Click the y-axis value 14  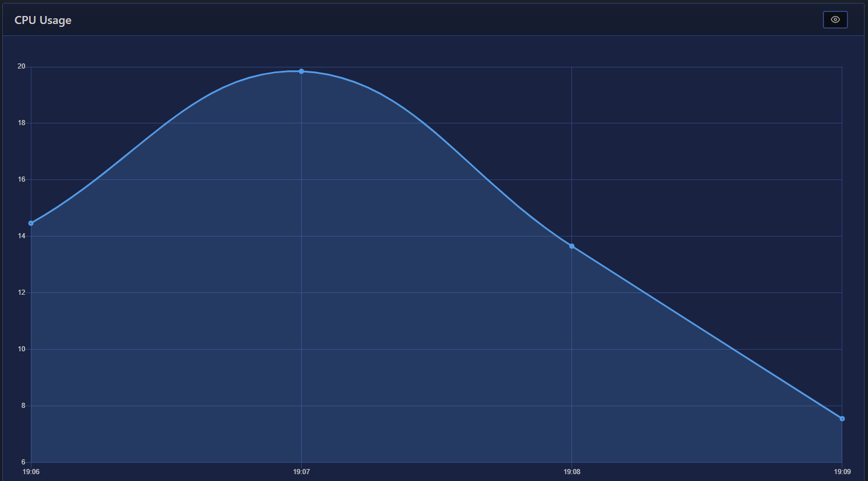[22, 236]
